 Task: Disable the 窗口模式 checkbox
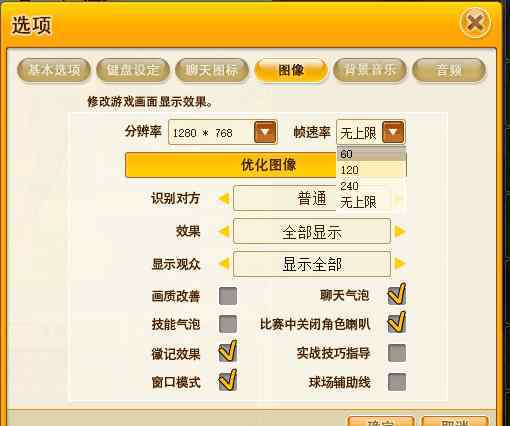pos(228,381)
